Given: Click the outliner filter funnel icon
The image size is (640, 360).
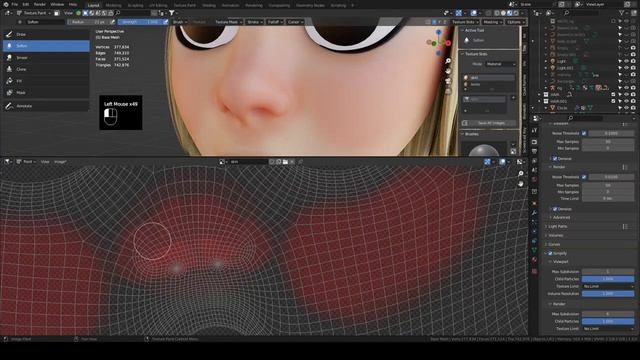Looking at the screenshot, I should pyautogui.click(x=622, y=13).
